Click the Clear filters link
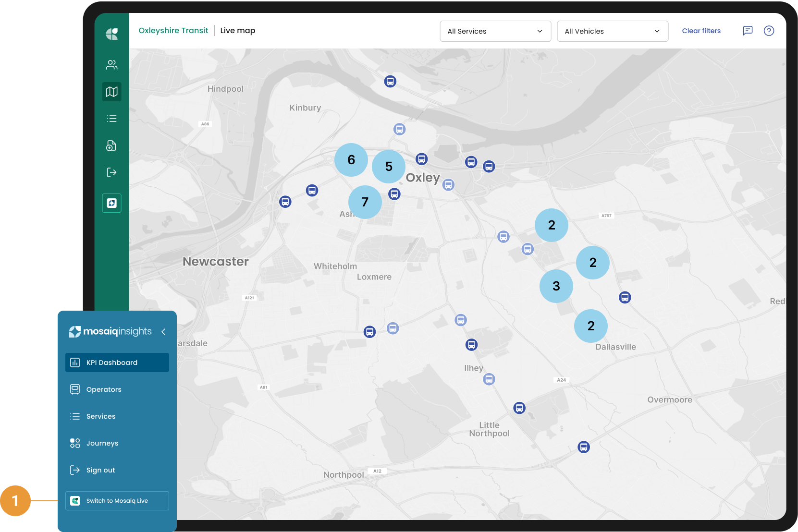Image resolution: width=798 pixels, height=532 pixels. point(701,31)
